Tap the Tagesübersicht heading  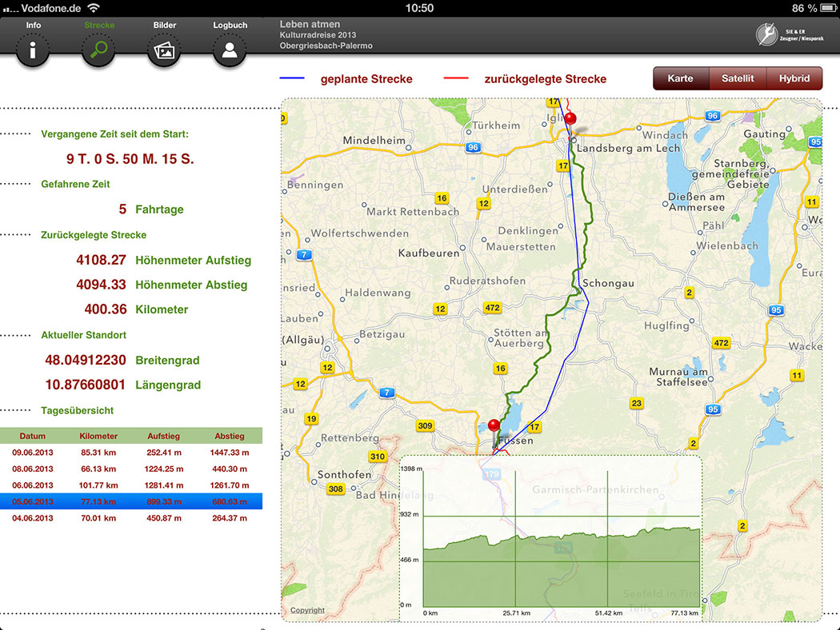pos(77,411)
